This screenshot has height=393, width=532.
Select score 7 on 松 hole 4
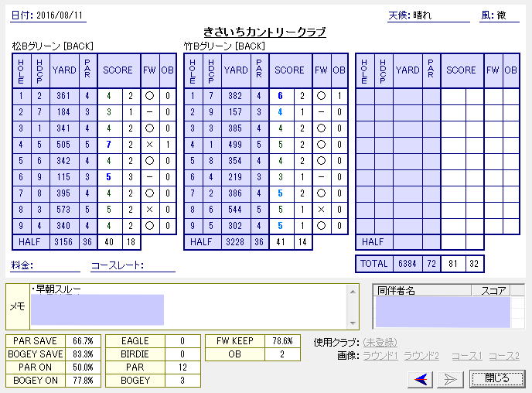click(109, 145)
